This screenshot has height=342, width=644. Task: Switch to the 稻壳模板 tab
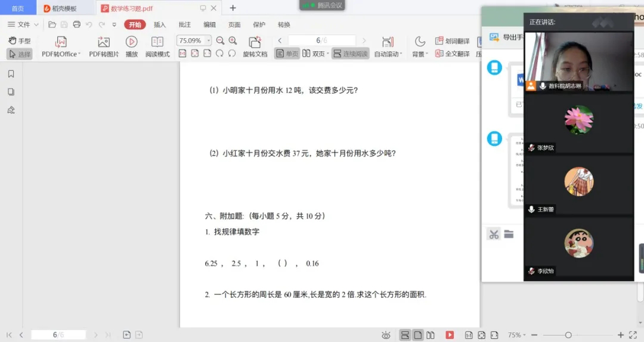(x=64, y=8)
